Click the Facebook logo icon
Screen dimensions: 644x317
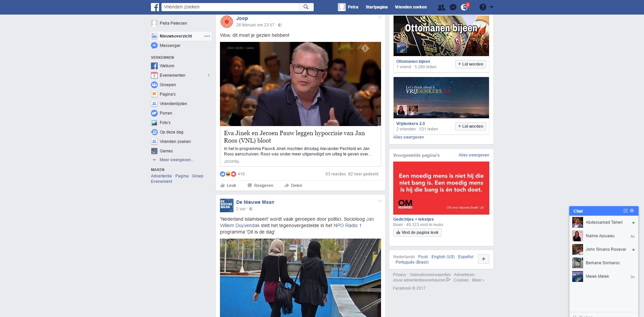(155, 7)
